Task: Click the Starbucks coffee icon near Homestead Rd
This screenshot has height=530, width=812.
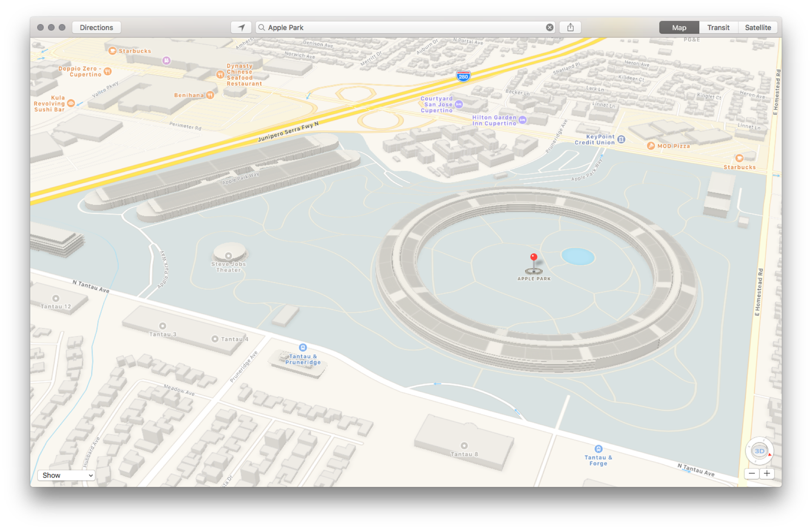Action: click(x=740, y=159)
